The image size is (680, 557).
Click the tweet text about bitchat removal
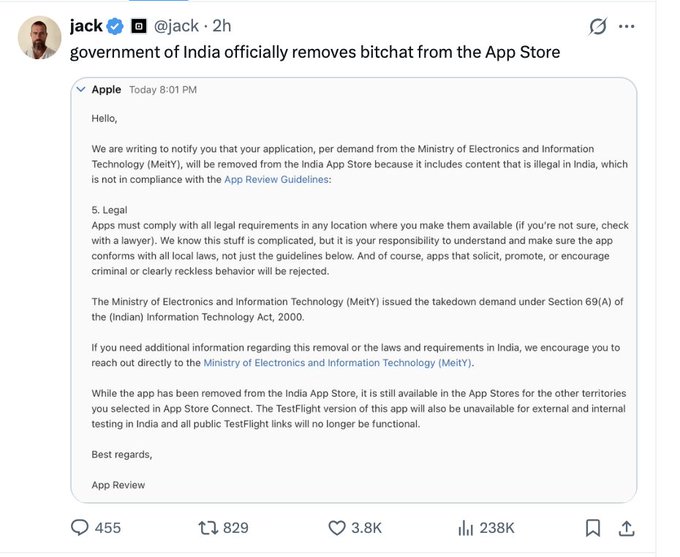point(315,52)
